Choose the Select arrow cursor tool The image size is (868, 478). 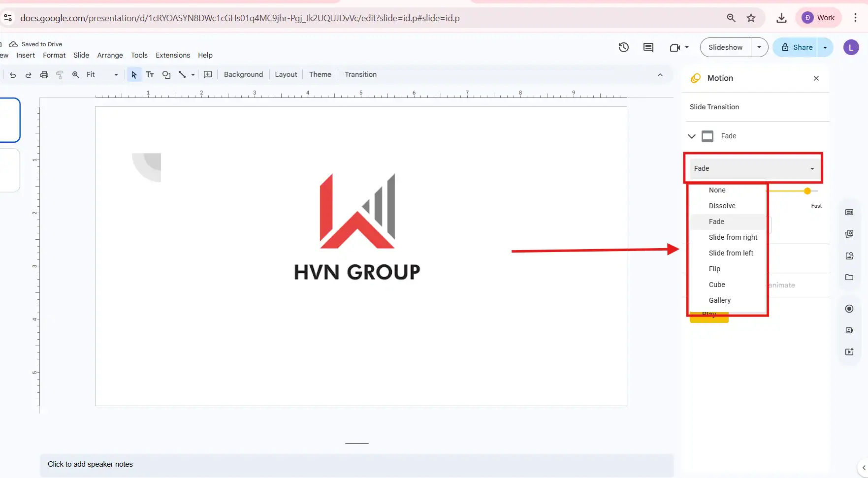pyautogui.click(x=134, y=75)
